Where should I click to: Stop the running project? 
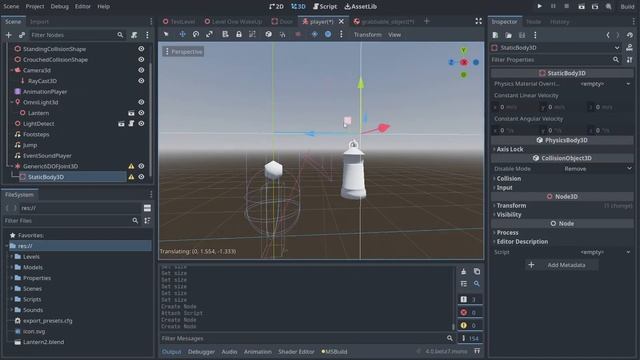pyautogui.click(x=567, y=6)
